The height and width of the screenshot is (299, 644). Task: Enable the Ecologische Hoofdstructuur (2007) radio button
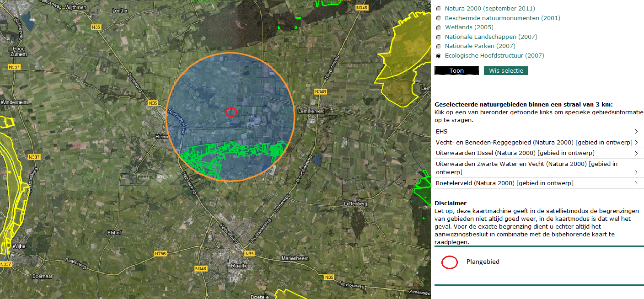[x=439, y=56]
